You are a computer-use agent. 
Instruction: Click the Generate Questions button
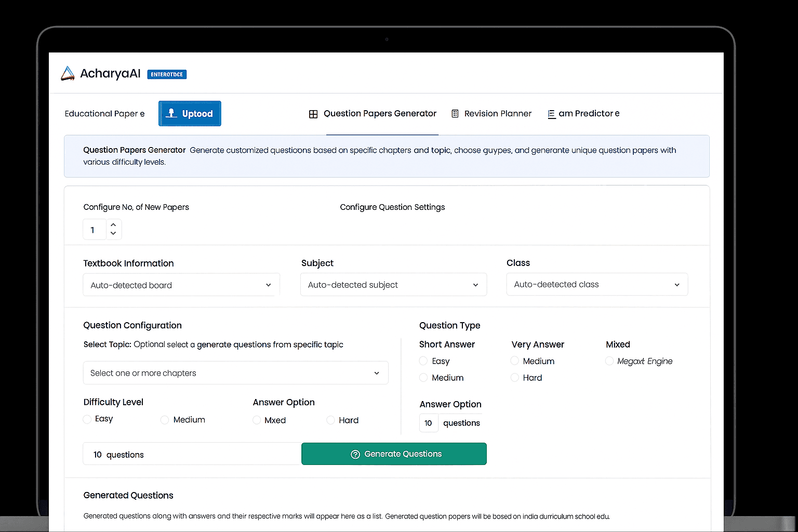pyautogui.click(x=394, y=454)
